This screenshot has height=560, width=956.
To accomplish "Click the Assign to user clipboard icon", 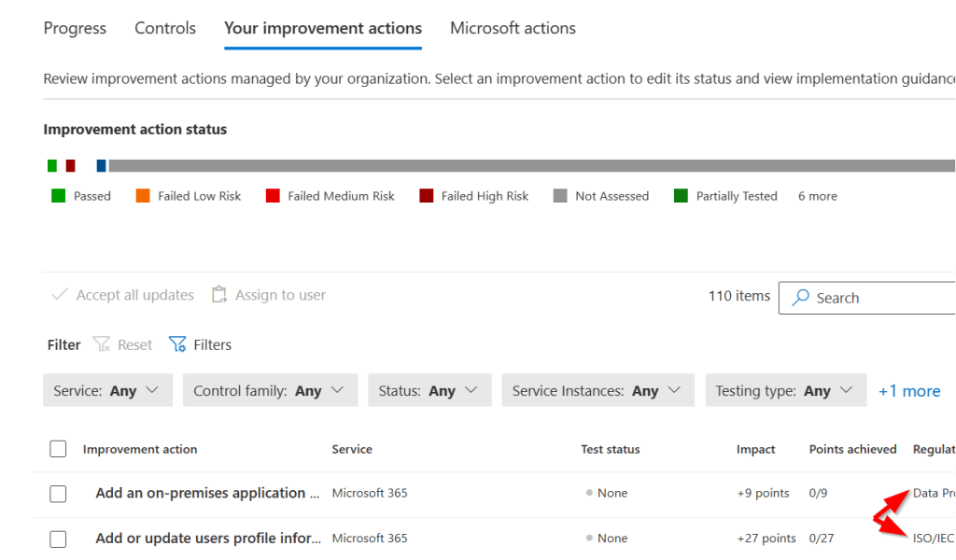I will click(x=219, y=295).
